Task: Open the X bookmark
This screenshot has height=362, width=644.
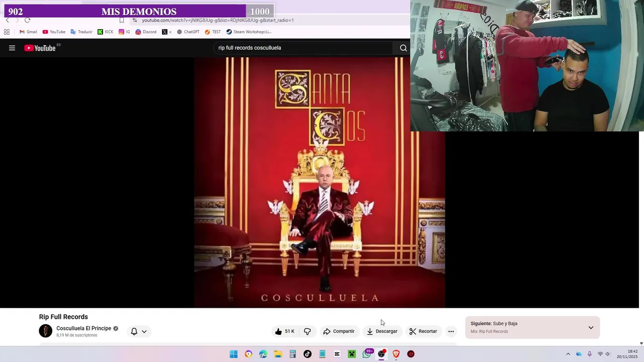Action: point(167,32)
